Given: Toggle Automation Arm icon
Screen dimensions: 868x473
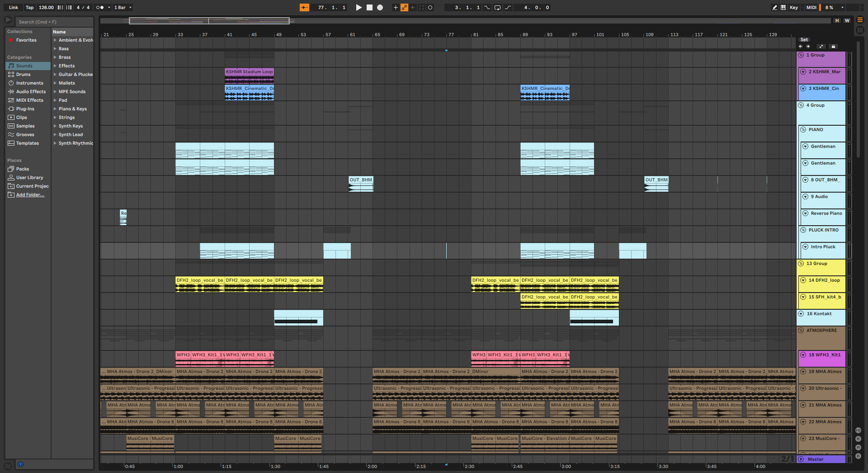Looking at the screenshot, I should click(x=404, y=7).
